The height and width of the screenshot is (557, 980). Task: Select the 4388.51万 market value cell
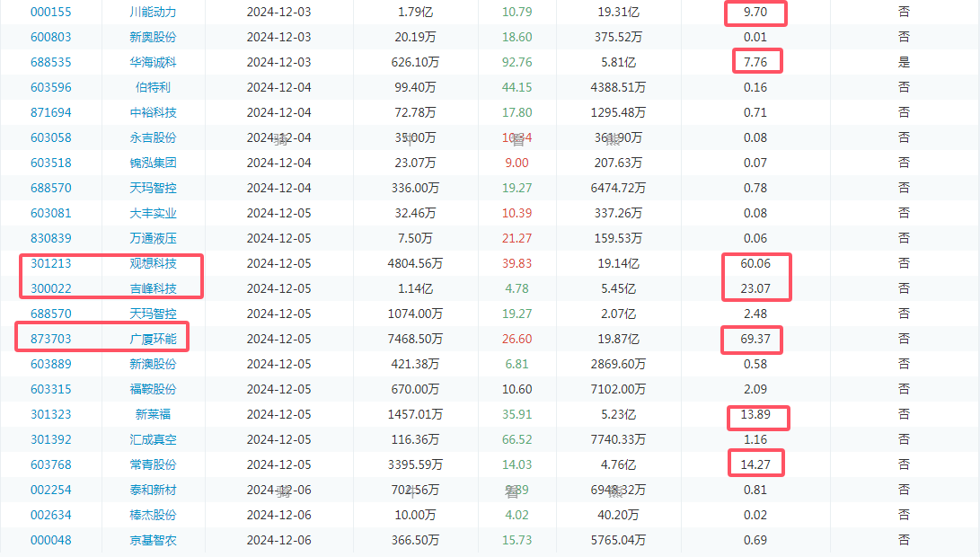[x=617, y=87]
